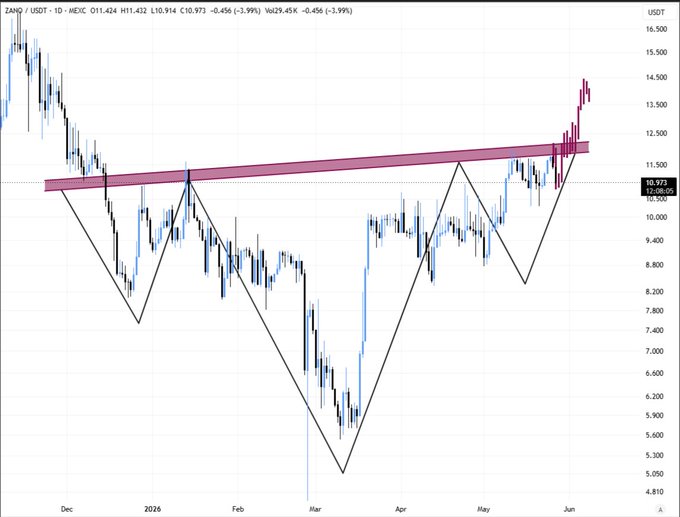The width and height of the screenshot is (680, 517).
Task: Click the 8.200 price axis label
Action: (656, 291)
